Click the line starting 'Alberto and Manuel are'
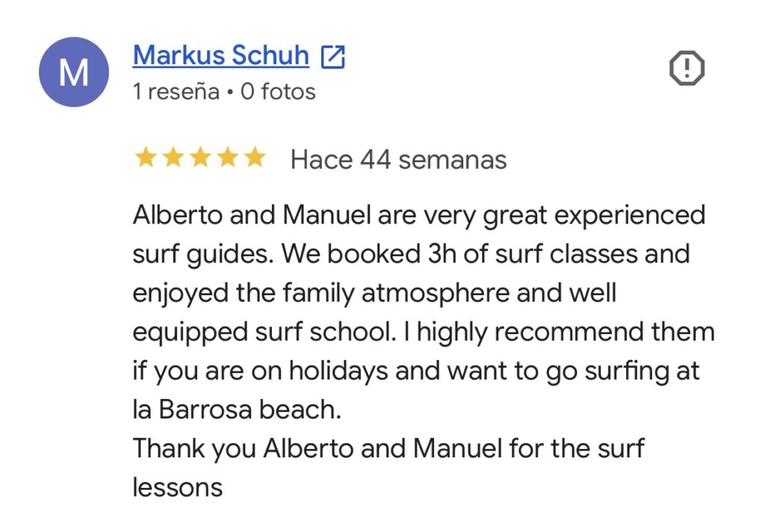The height and width of the screenshot is (532, 765). point(419,216)
